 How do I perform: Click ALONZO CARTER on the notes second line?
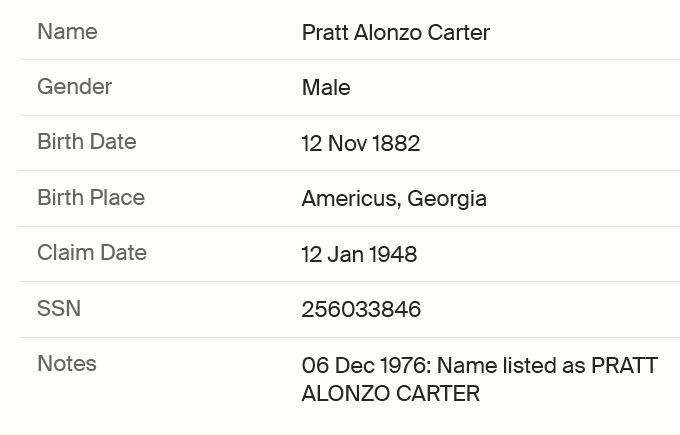coord(390,393)
